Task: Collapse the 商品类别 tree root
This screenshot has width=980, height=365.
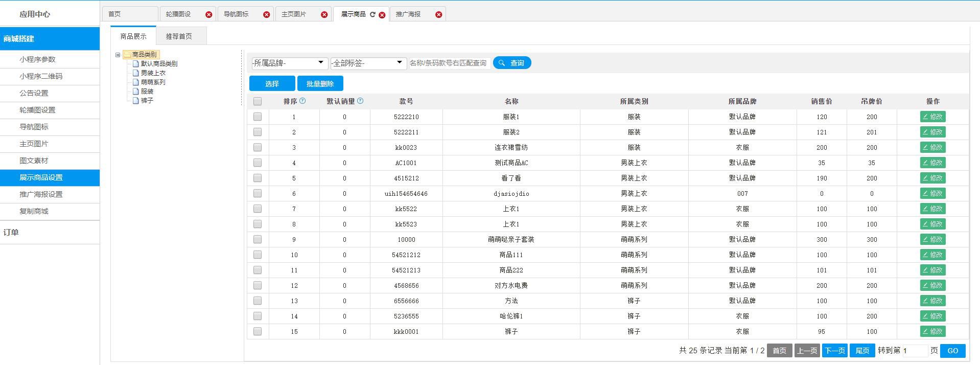Action: [118, 55]
